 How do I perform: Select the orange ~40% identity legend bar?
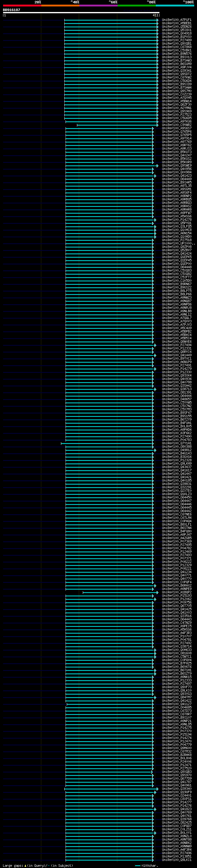tap(60, 6)
